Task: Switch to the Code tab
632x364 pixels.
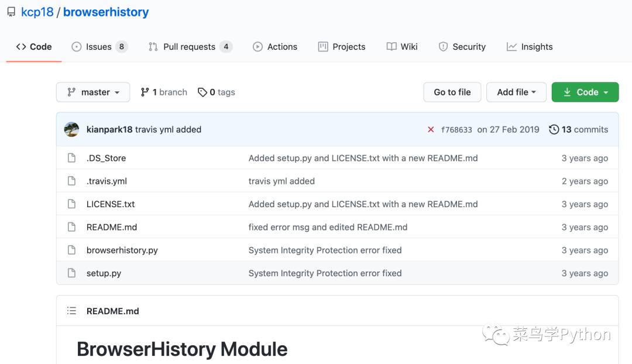Action: point(34,47)
